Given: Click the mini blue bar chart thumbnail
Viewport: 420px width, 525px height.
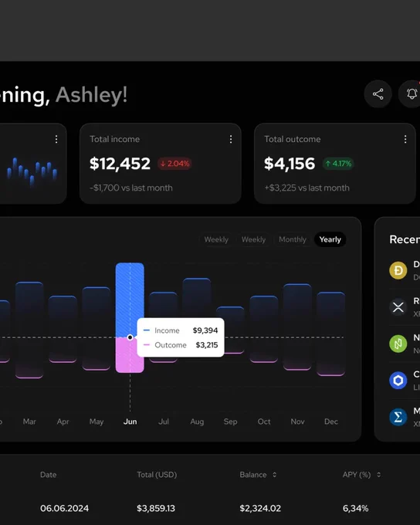Looking at the screenshot, I should click(32, 171).
